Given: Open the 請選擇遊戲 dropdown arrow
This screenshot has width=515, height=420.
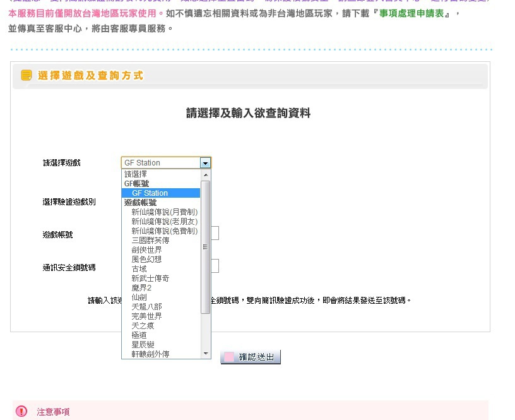Looking at the screenshot, I should pyautogui.click(x=205, y=163).
